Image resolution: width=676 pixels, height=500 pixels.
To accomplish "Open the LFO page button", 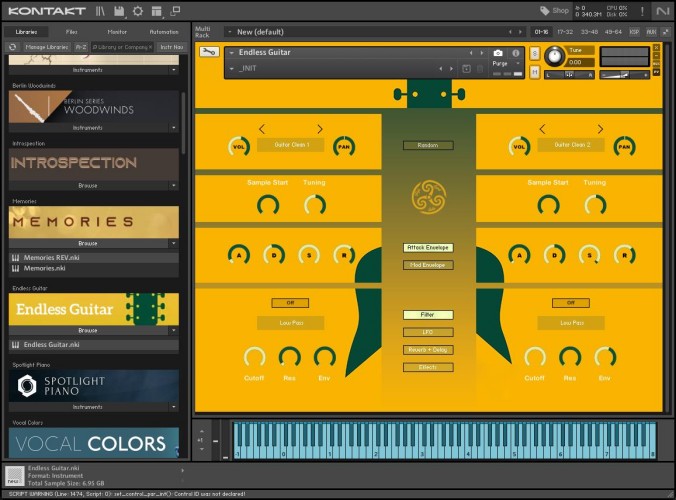I will 428,332.
